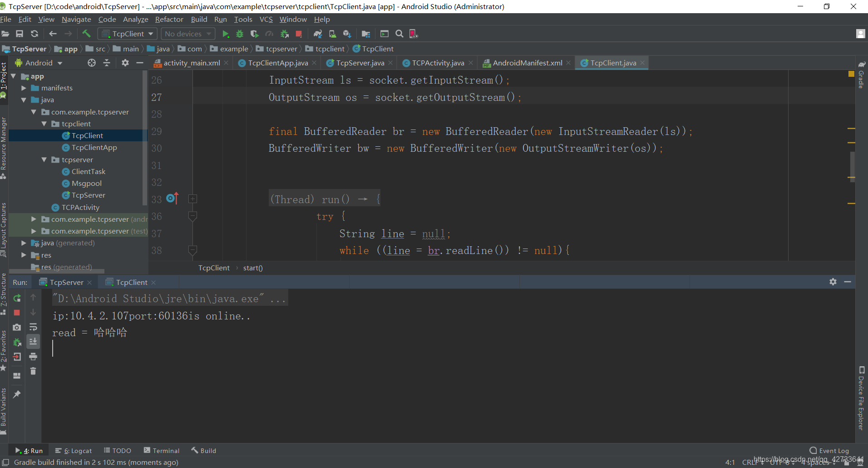Open Event Log button
868x468 pixels.
829,451
